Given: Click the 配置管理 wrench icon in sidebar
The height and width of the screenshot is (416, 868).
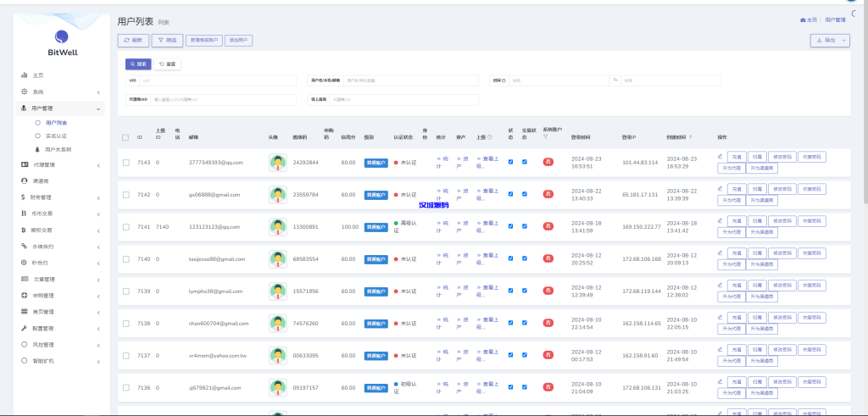Looking at the screenshot, I should (24, 328).
